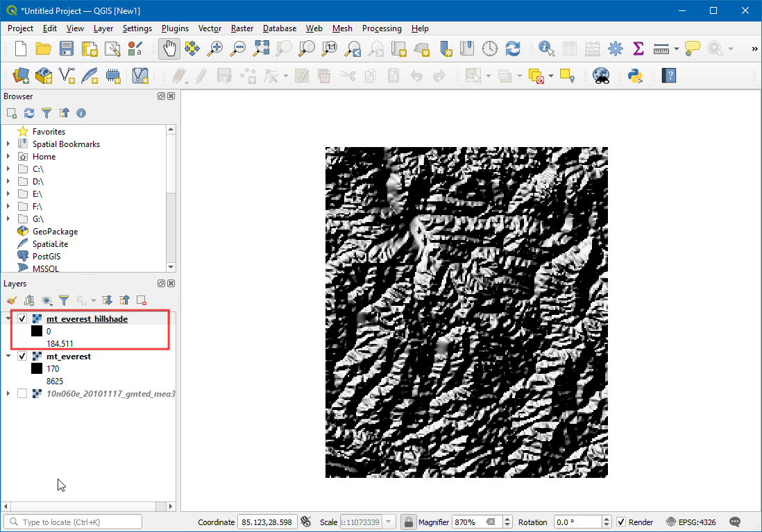Screen dimensions: 762x532
Task: Activate the Identify Features tool
Action: click(547, 49)
